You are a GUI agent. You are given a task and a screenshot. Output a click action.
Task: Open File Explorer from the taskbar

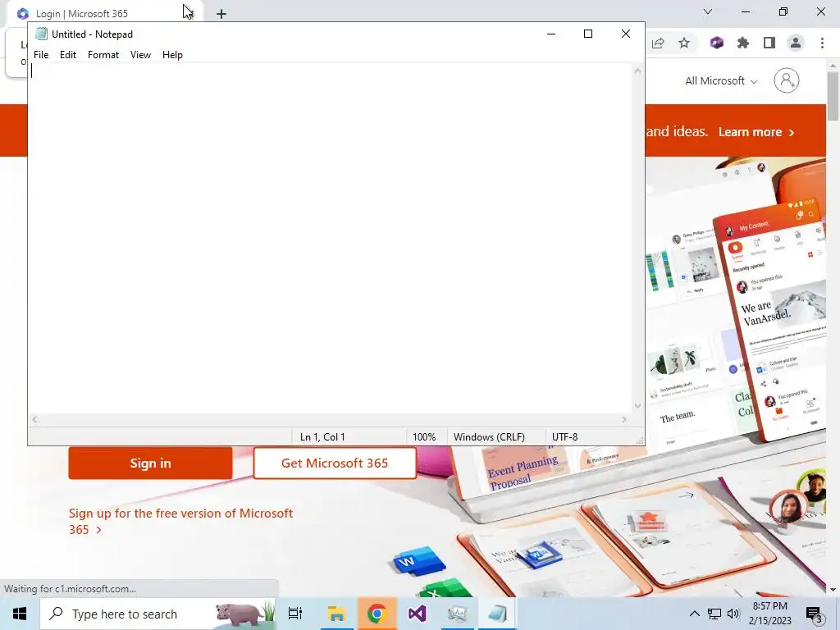point(336,614)
